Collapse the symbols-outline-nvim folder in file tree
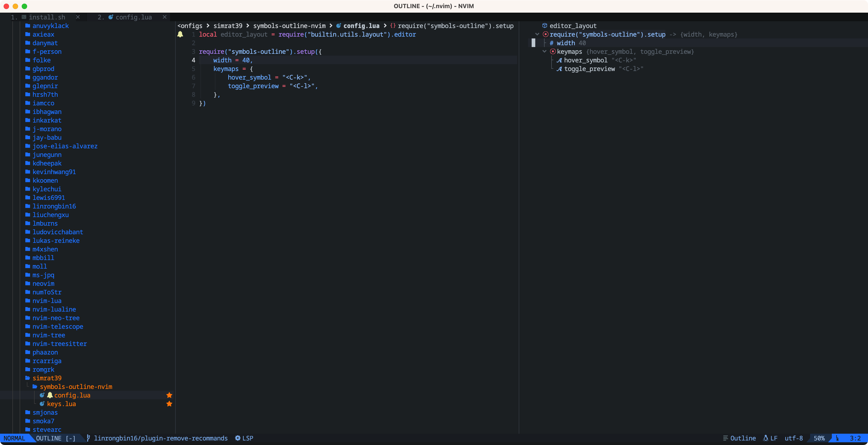This screenshot has height=445, width=868. click(35, 386)
